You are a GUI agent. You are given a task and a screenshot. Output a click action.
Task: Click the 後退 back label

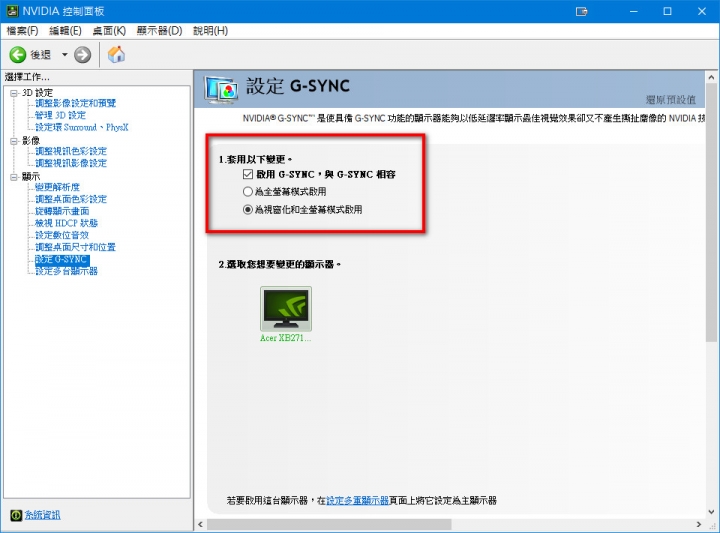40,55
